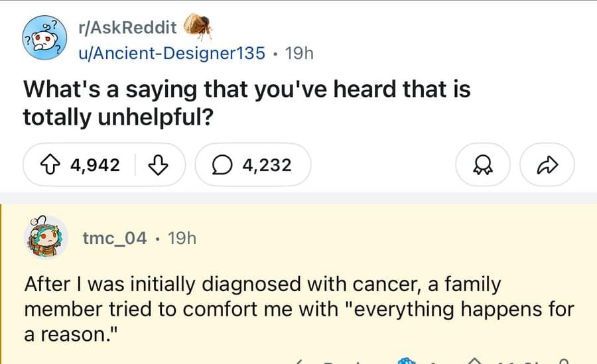Viewport: 597px width, 364px height.
Task: Give an award to the post
Action: click(x=483, y=164)
